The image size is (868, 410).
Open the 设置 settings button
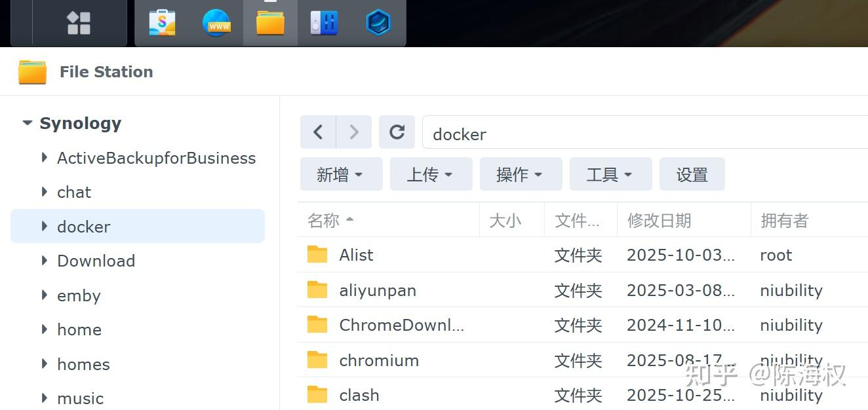point(692,174)
